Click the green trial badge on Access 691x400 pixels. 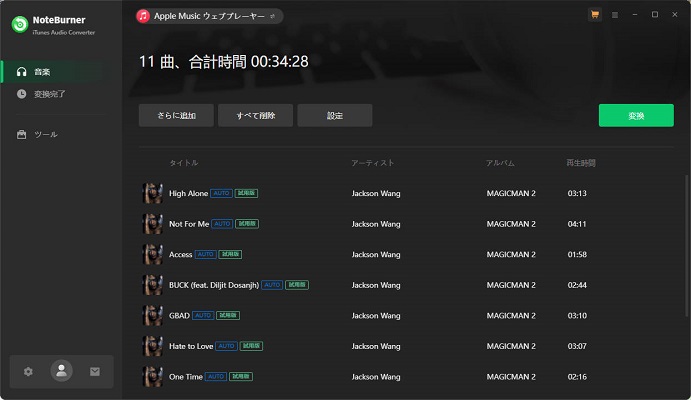click(230, 255)
